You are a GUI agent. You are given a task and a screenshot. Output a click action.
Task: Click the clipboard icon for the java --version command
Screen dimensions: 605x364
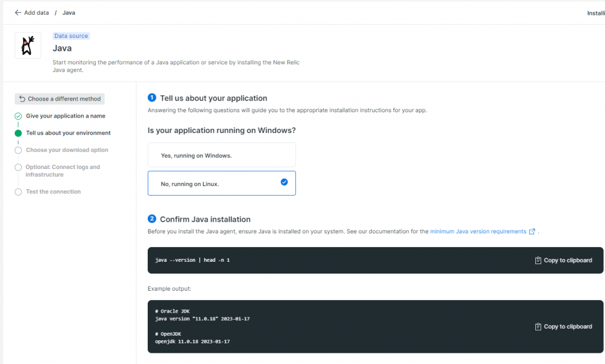pyautogui.click(x=538, y=261)
